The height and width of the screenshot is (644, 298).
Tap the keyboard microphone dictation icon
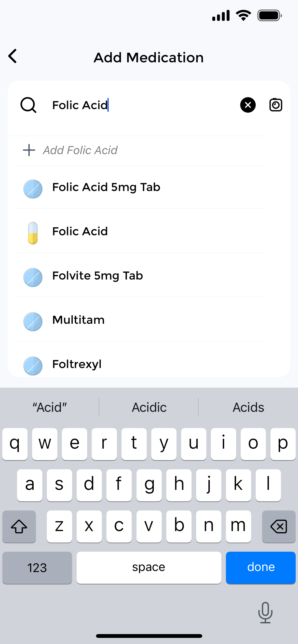tap(265, 612)
